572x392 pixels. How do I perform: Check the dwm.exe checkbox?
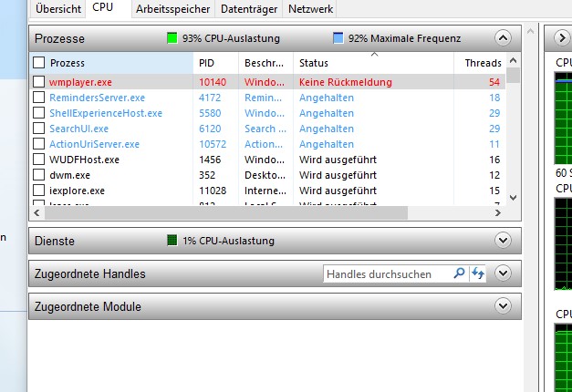(38, 175)
